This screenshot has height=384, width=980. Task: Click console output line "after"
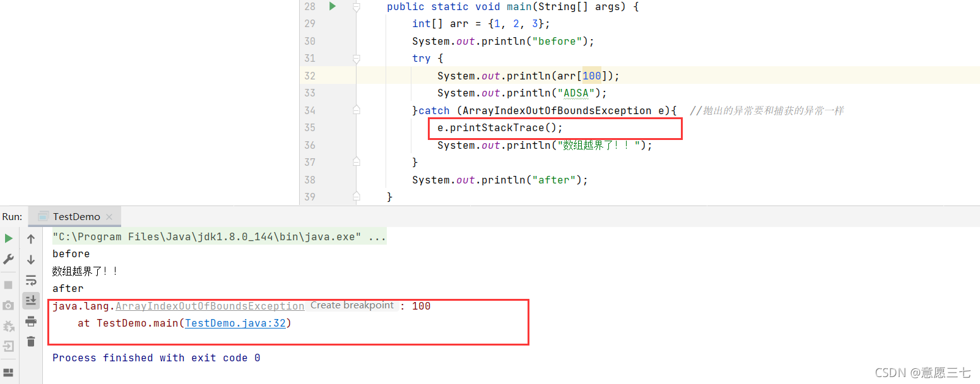68,289
